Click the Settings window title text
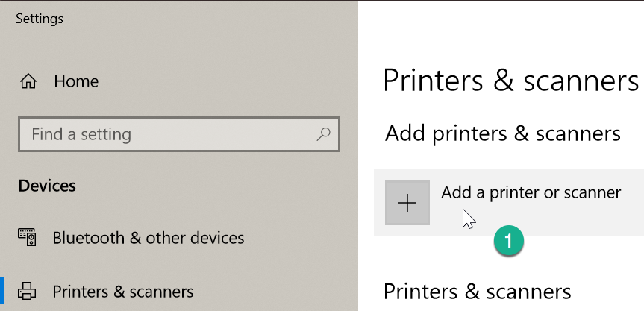Screen dimensions: 644x311 pyautogui.click(x=40, y=19)
